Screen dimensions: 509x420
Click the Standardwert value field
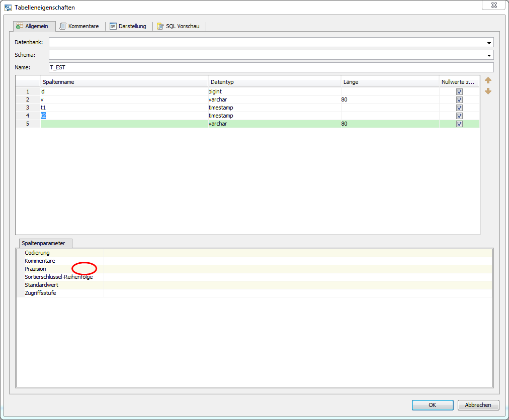298,285
